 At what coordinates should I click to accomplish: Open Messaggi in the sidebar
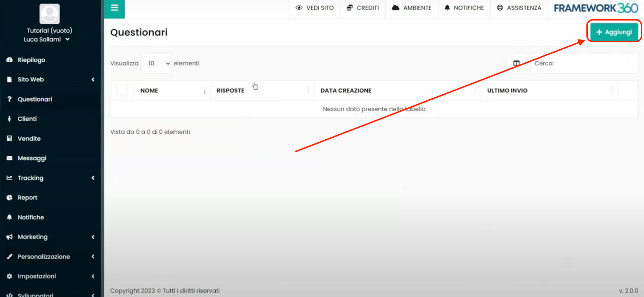[x=32, y=158]
